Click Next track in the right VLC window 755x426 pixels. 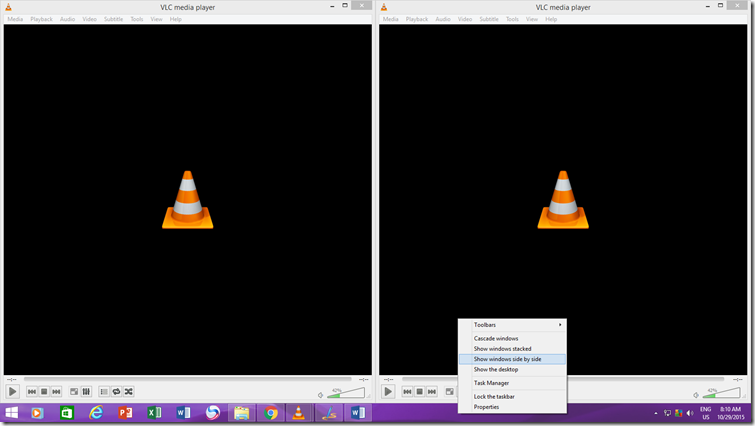pos(432,392)
